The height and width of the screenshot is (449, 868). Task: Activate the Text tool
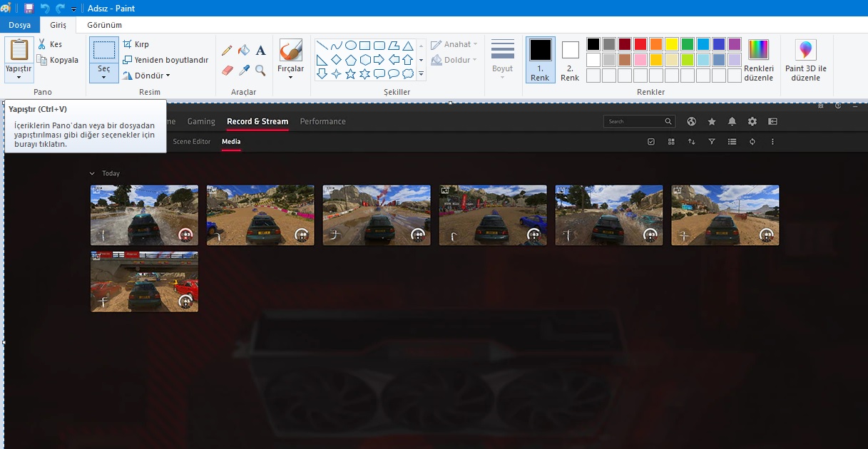pos(261,50)
